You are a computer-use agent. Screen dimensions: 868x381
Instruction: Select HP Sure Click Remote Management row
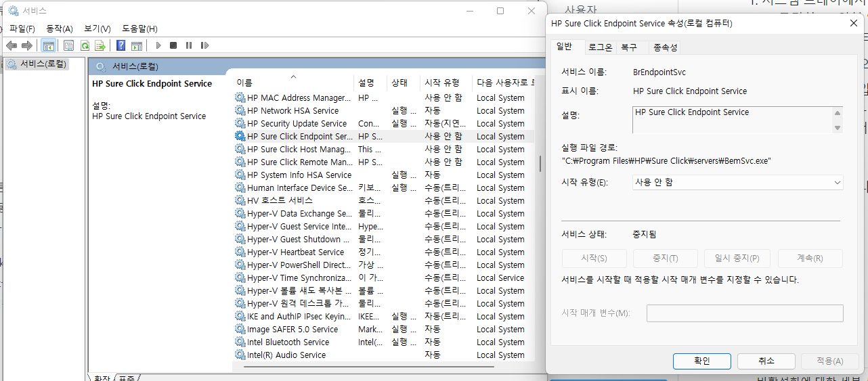point(383,162)
